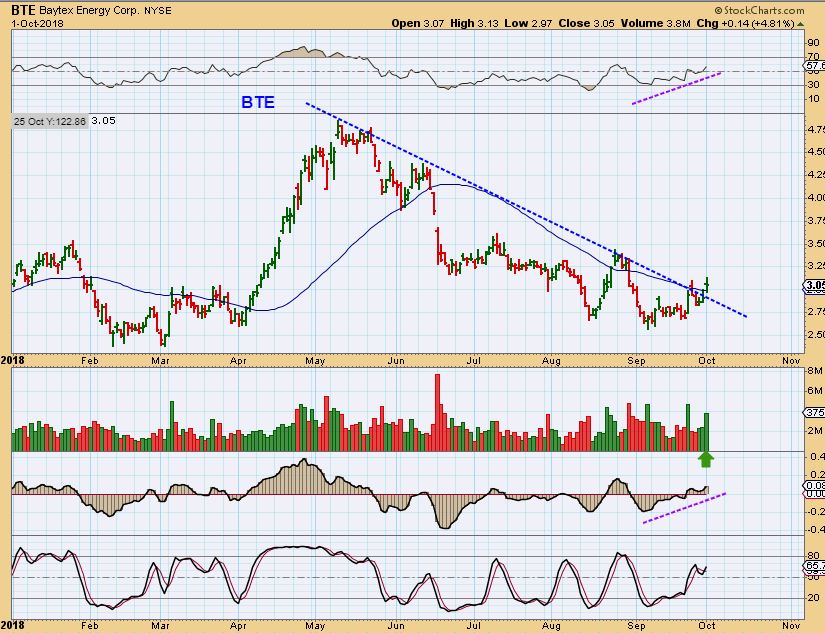Click the -0.2 MACD axis label
Viewport: 825px width, 633px height.
(817, 511)
